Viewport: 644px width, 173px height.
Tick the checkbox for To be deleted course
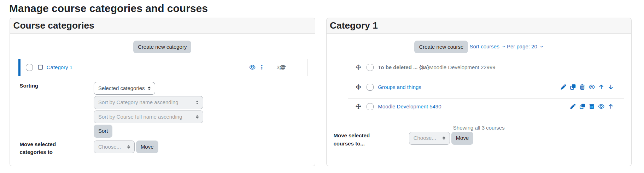370,67
